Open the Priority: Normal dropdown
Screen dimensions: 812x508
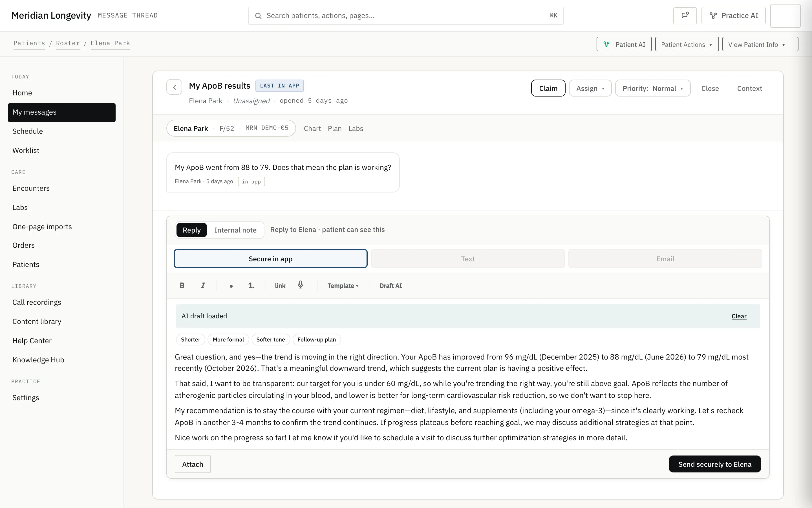653,88
